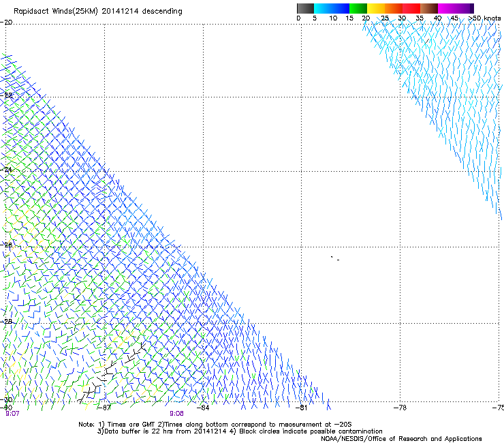The width and height of the screenshot is (504, 443).
Task: Select the cyan-blue 5-15 knots legend segment
Action: coord(332,8)
